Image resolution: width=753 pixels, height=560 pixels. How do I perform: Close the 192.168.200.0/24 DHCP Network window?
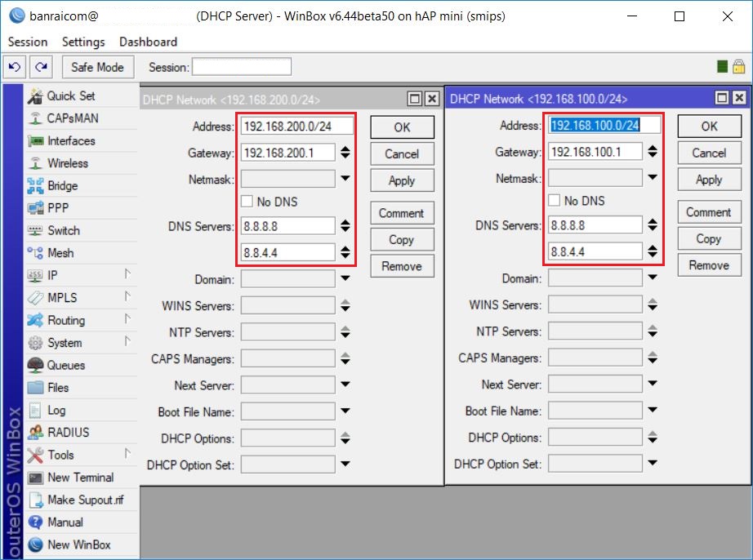432,99
